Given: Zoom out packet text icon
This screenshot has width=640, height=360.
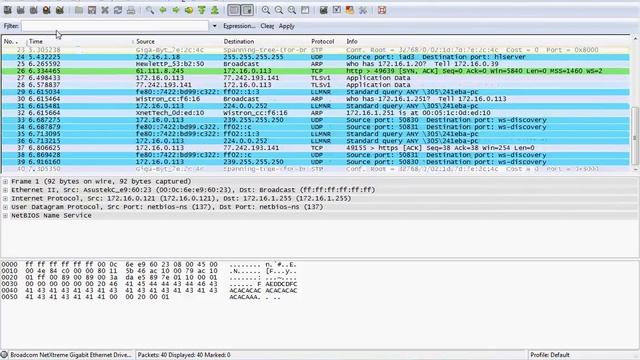Looking at the screenshot, I should 279,10.
